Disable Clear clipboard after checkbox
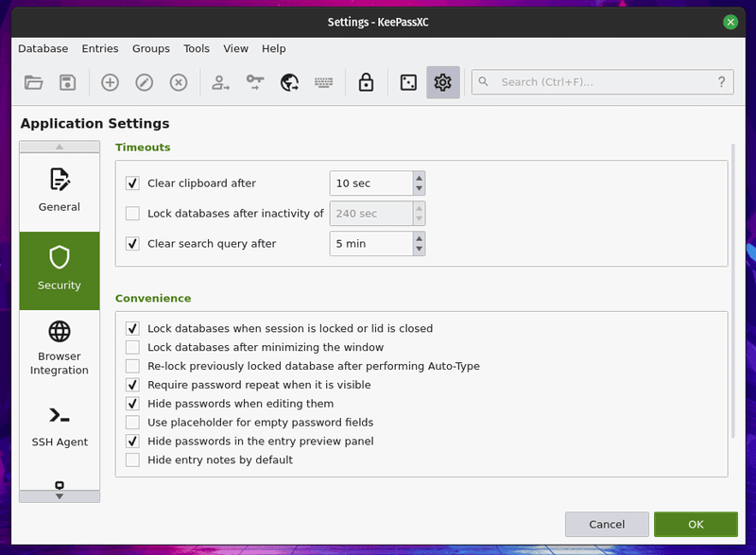The width and height of the screenshot is (756, 555). [132, 183]
